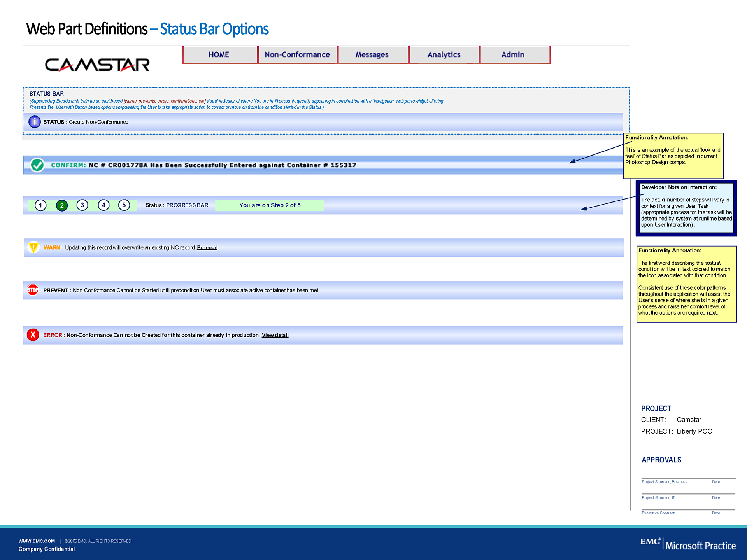Go to the Analytics tab
This screenshot has width=747, height=560.
point(444,55)
